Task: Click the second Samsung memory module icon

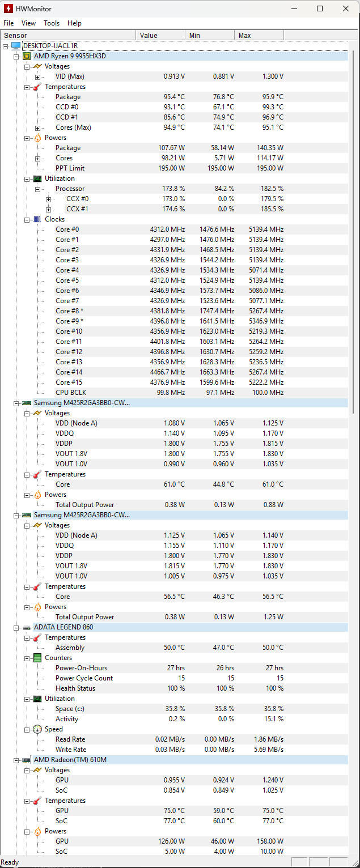Action: (27, 515)
